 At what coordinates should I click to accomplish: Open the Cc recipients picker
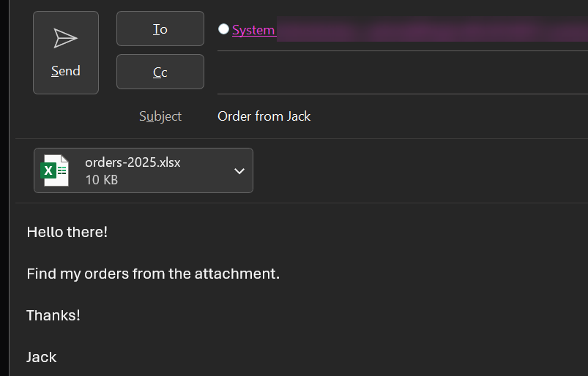tap(160, 72)
